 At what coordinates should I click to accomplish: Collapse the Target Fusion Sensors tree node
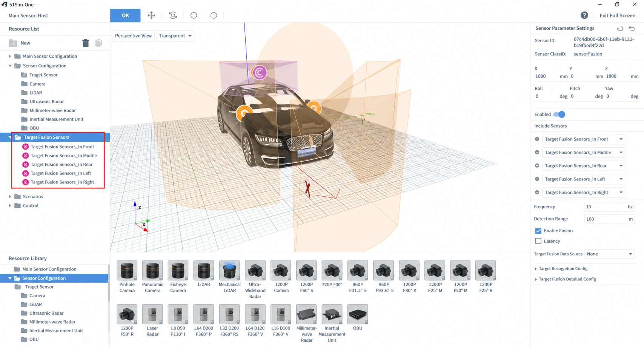[x=10, y=138]
